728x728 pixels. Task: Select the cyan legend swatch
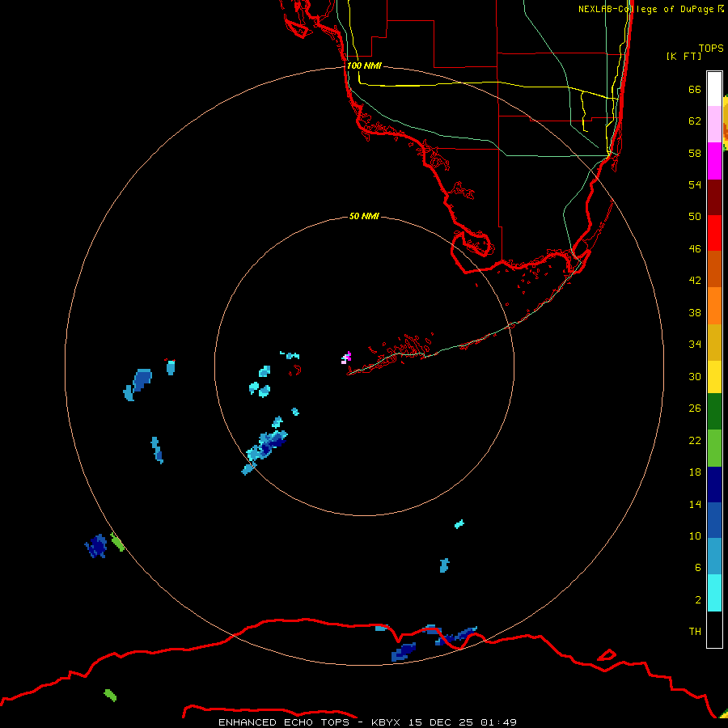tap(714, 593)
